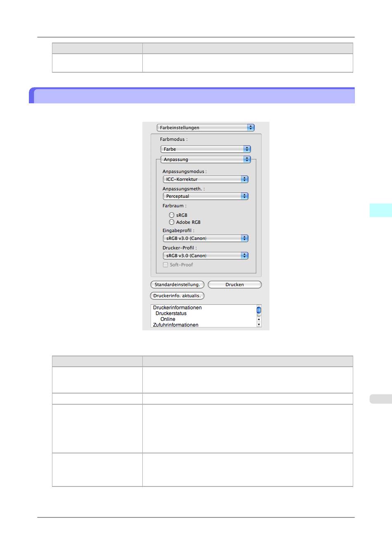The width and height of the screenshot is (392, 555).
Task: Click the Druckerinfo. aktualis. button
Action: pyautogui.click(x=177, y=296)
